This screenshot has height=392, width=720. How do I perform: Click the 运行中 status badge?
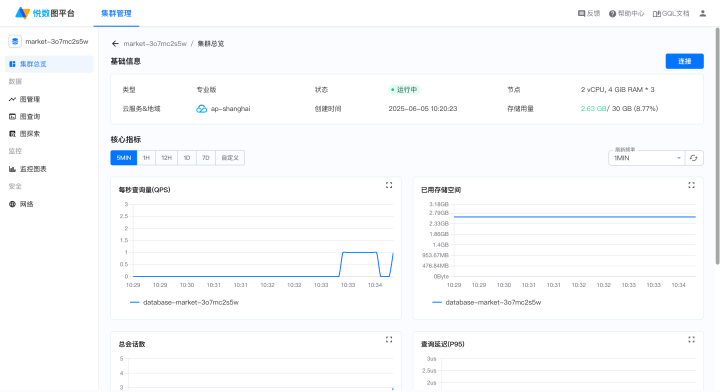(404, 90)
